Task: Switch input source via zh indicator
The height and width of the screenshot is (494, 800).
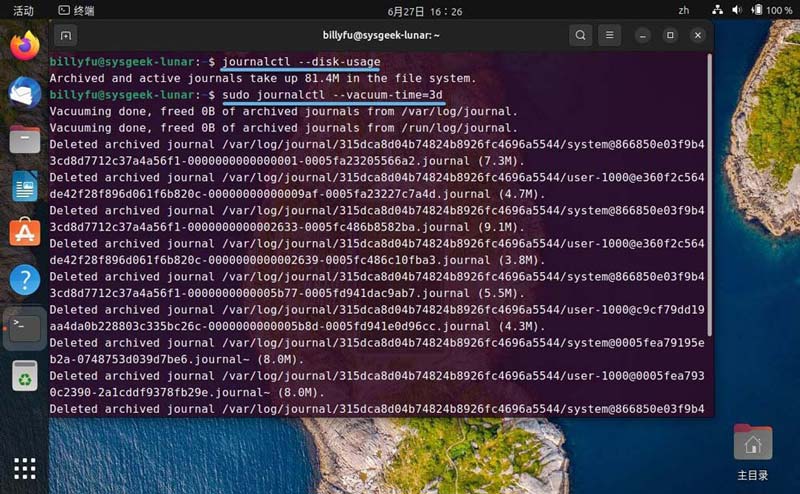Action: [x=684, y=11]
